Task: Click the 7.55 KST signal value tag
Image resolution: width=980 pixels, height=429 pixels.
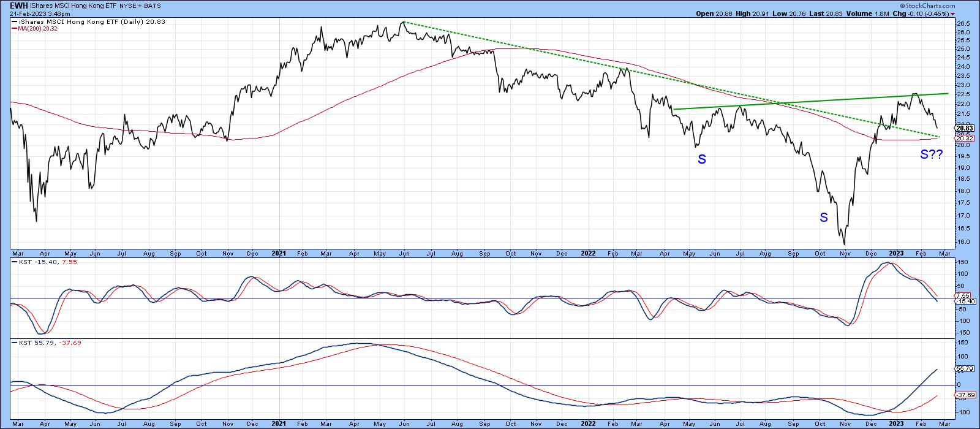Action: pos(962,295)
